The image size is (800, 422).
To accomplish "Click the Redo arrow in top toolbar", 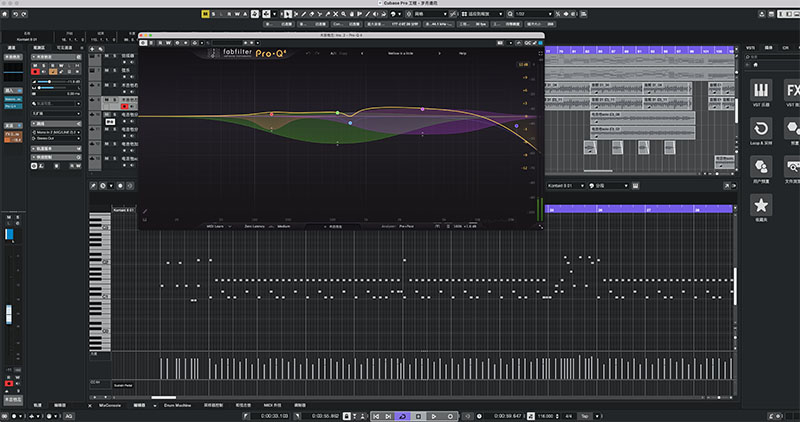I will click(x=24, y=14).
